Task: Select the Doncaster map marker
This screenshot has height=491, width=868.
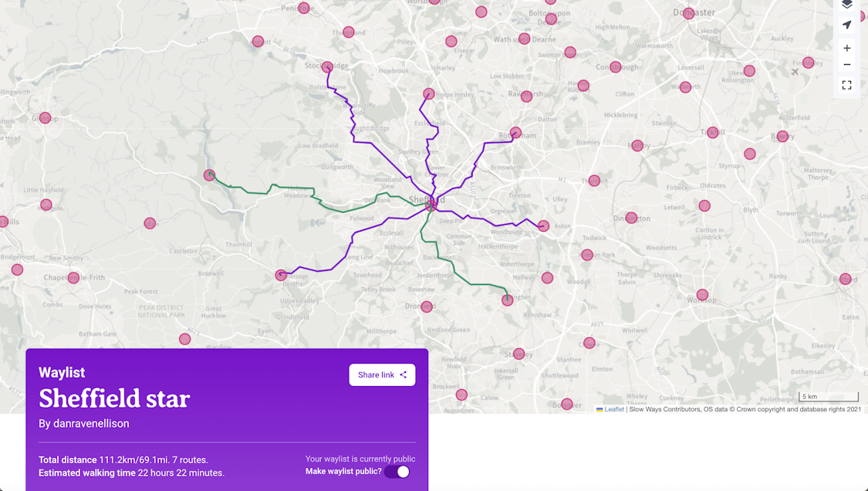Action: (x=688, y=13)
